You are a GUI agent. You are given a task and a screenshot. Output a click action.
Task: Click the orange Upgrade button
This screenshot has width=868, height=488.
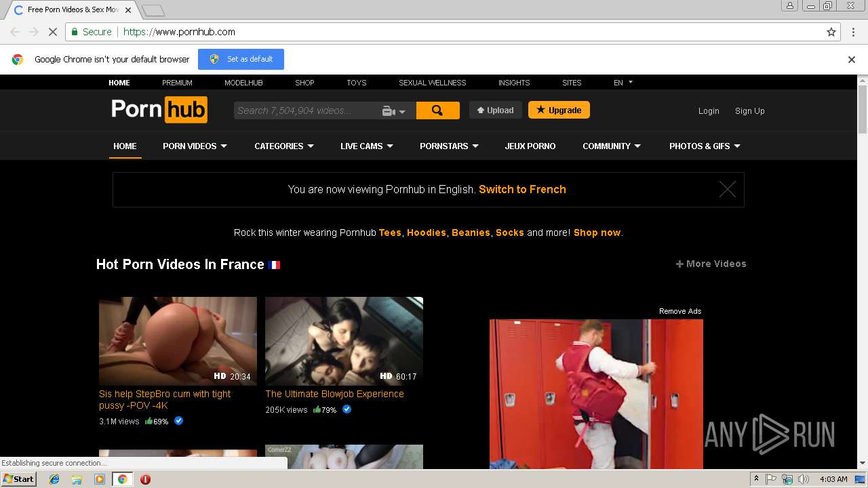pyautogui.click(x=559, y=110)
